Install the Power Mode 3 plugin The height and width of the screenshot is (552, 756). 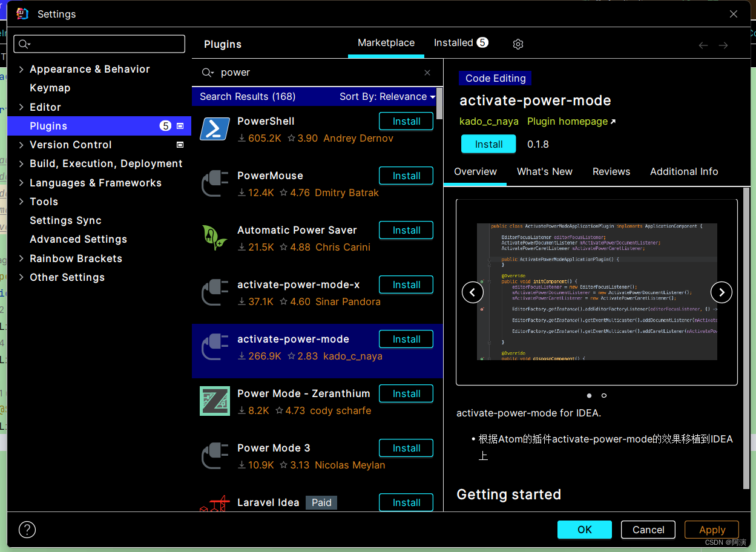click(x=406, y=448)
